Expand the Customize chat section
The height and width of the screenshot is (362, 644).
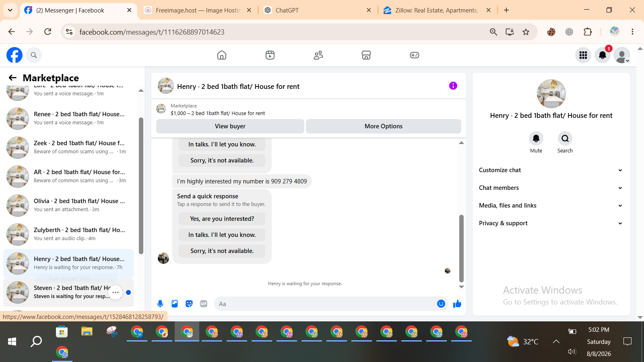click(x=551, y=170)
